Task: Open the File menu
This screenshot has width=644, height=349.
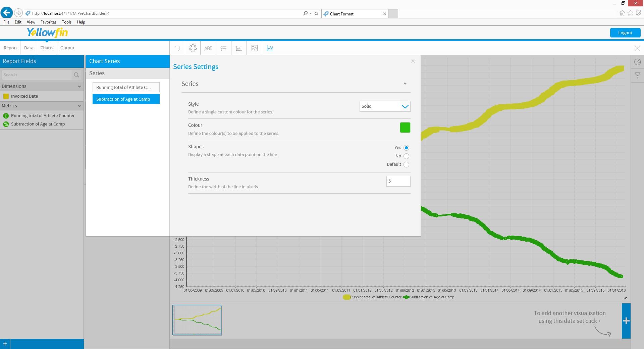Action: coord(6,22)
